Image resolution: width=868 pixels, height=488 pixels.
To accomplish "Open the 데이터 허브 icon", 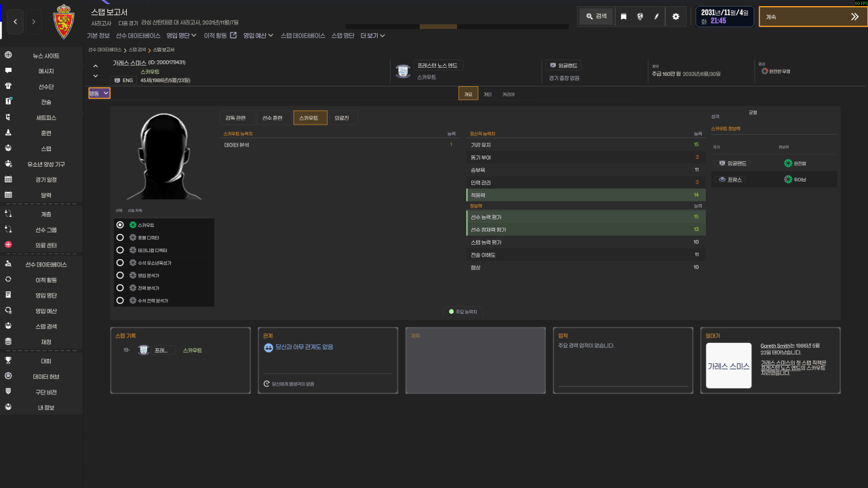I will coord(8,376).
